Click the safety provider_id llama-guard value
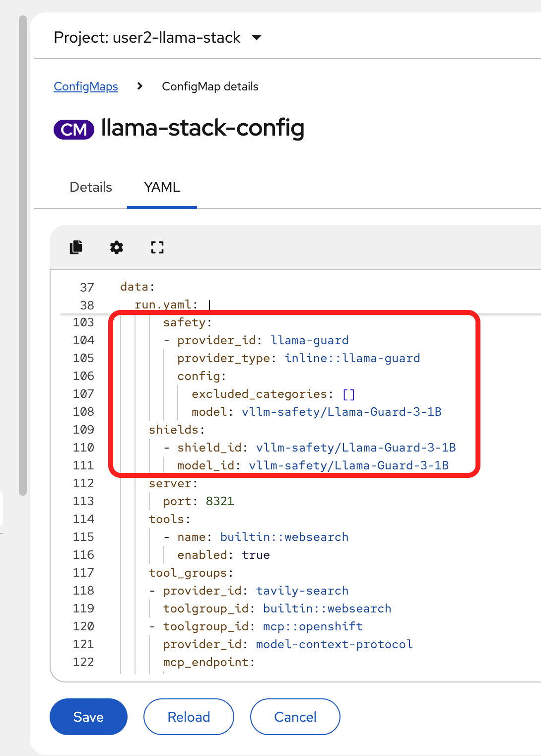Screen dimensions: 541x756 309,340
